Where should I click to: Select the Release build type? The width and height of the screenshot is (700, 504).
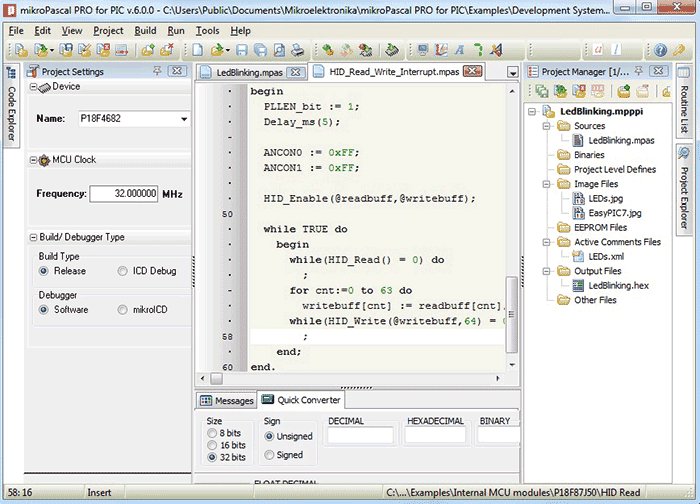pos(43,271)
